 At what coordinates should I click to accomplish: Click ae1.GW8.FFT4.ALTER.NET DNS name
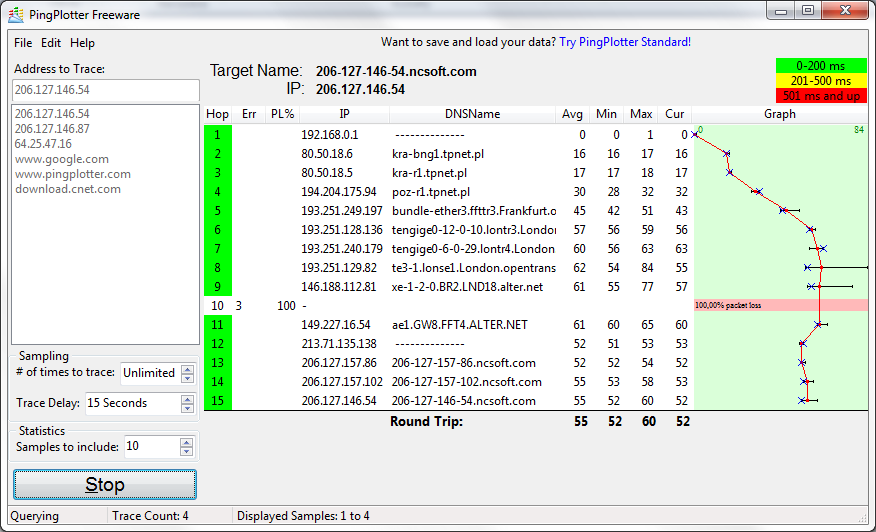pyautogui.click(x=460, y=325)
